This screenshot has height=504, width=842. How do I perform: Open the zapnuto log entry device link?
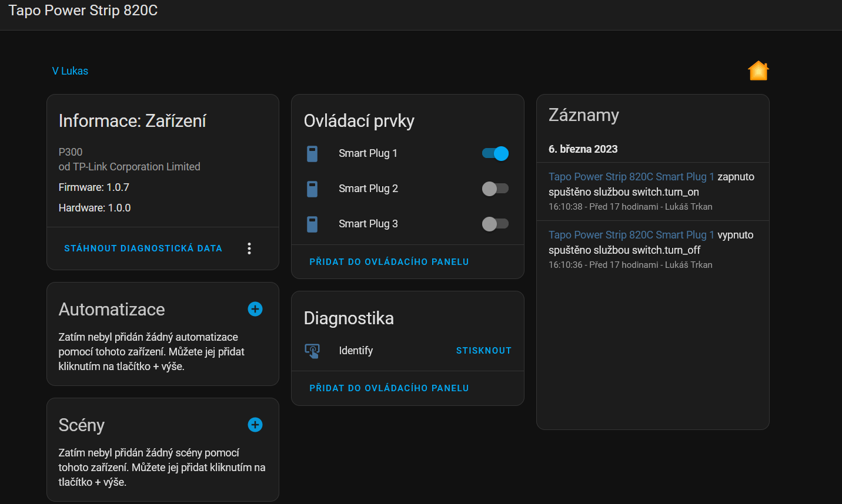(x=631, y=177)
